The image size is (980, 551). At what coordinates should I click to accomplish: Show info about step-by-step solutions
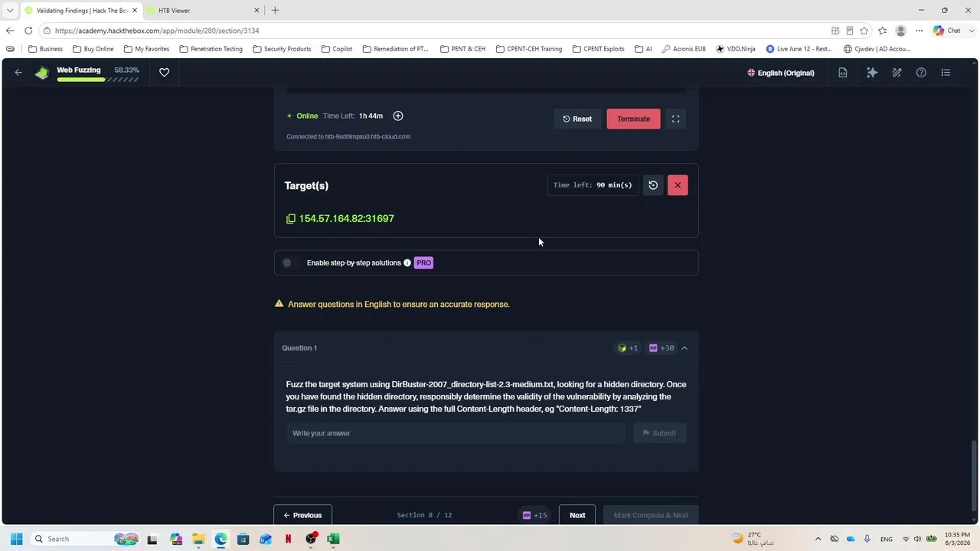point(407,262)
